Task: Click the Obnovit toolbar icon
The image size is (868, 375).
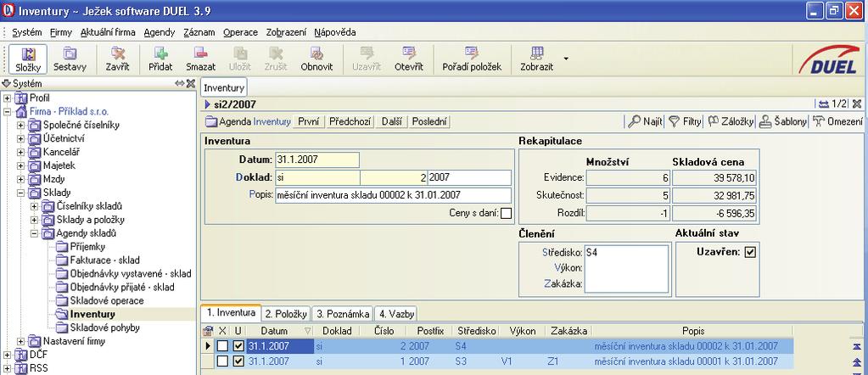Action: (316, 59)
